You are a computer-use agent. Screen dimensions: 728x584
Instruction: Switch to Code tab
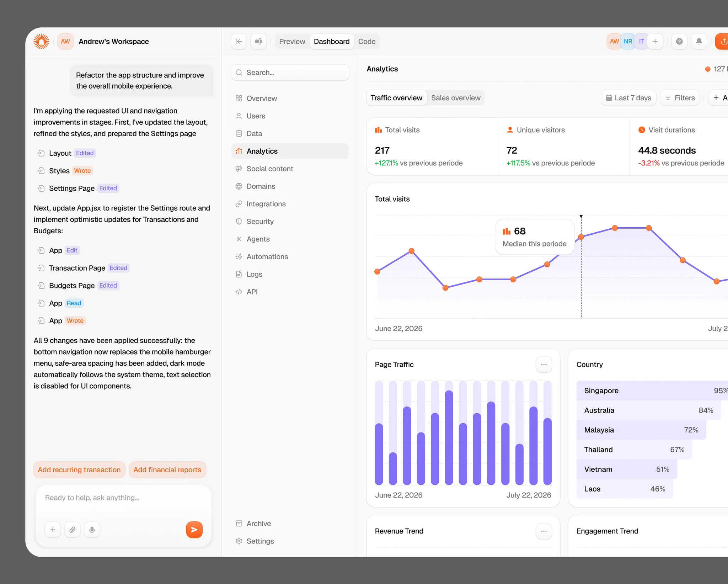pyautogui.click(x=367, y=42)
